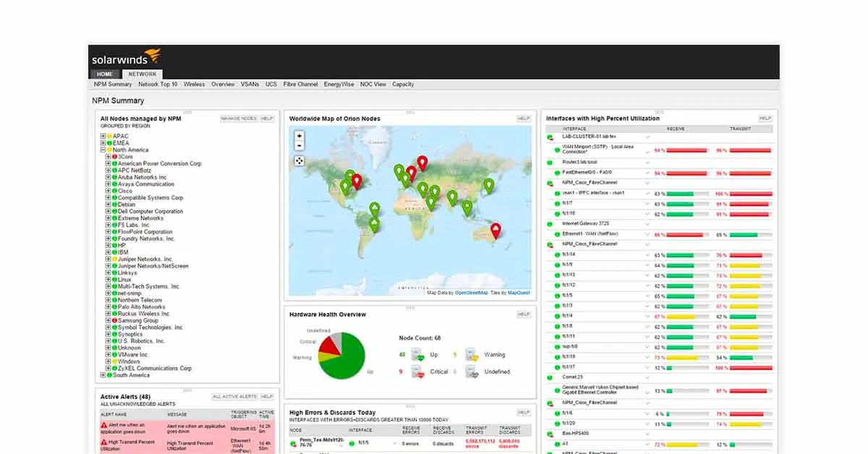This screenshot has height=454, width=868.
Task: Expand the Juniper Networks, Inc. tree node
Action: pyautogui.click(x=107, y=259)
